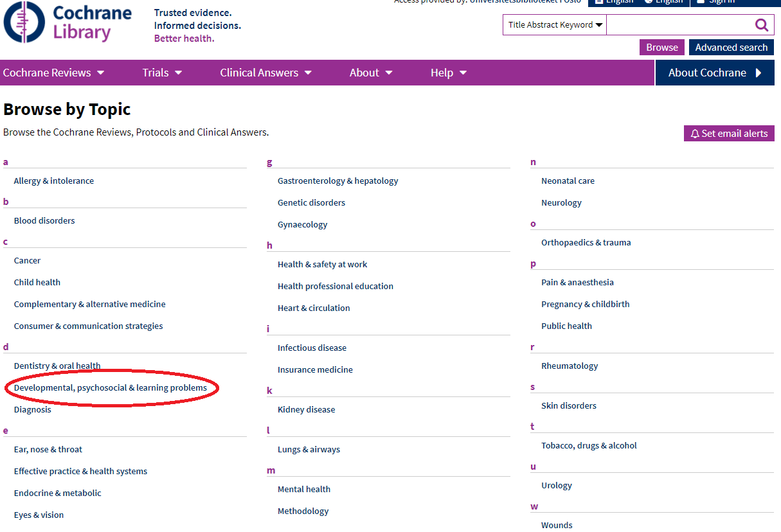Screen dimensions: 781x532
Task: Open Health professional education topic
Action: (x=336, y=287)
